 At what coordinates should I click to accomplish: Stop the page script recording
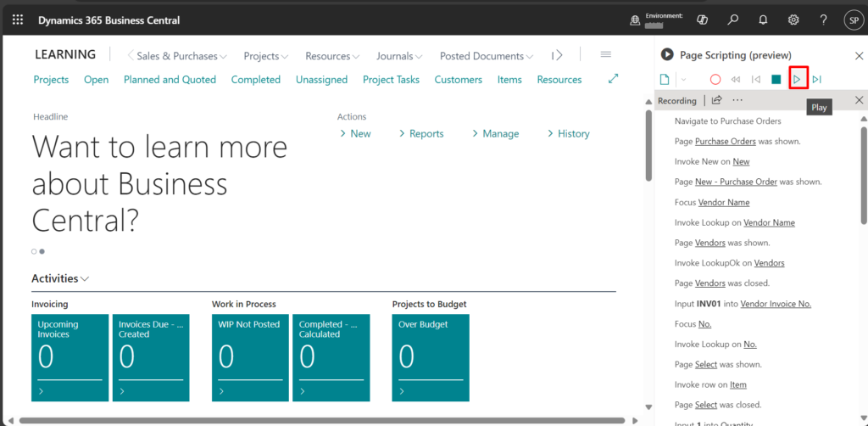pyautogui.click(x=776, y=80)
